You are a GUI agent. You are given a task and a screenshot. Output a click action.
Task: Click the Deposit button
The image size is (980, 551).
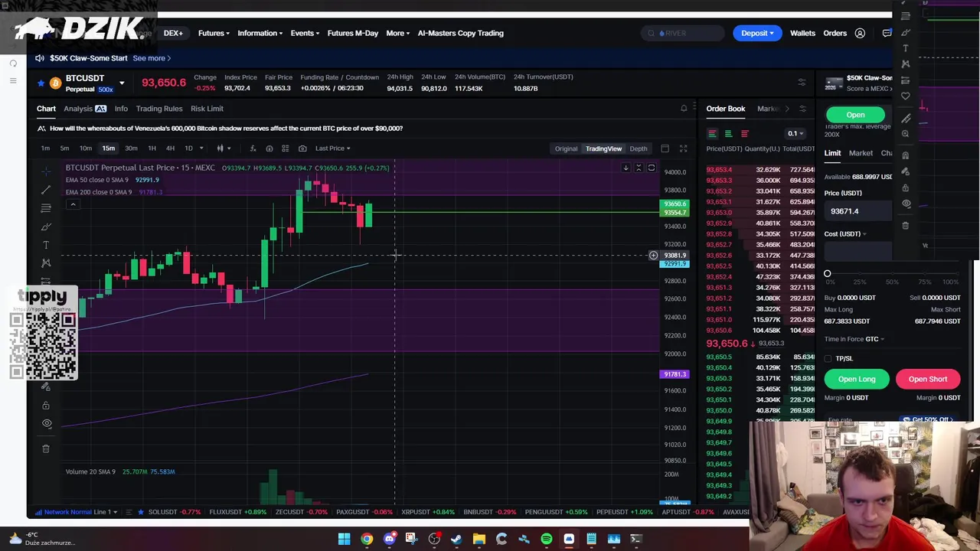click(757, 33)
